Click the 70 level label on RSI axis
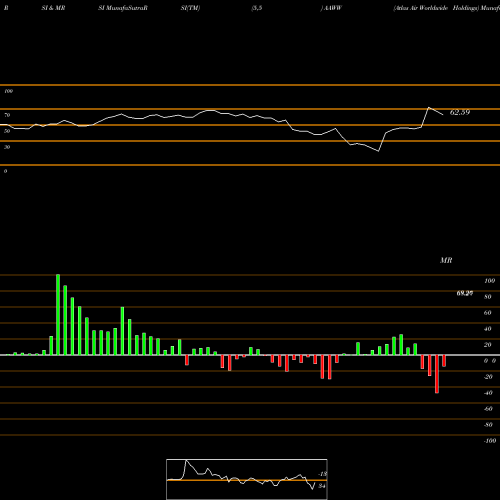 (x=7, y=115)
